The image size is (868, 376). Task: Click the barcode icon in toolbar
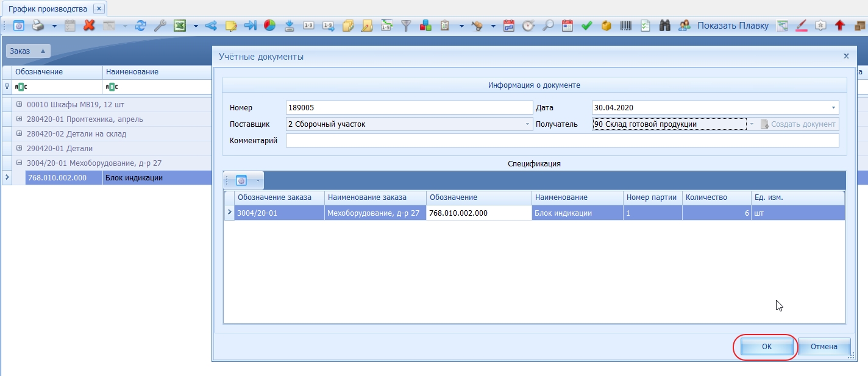coord(626,26)
